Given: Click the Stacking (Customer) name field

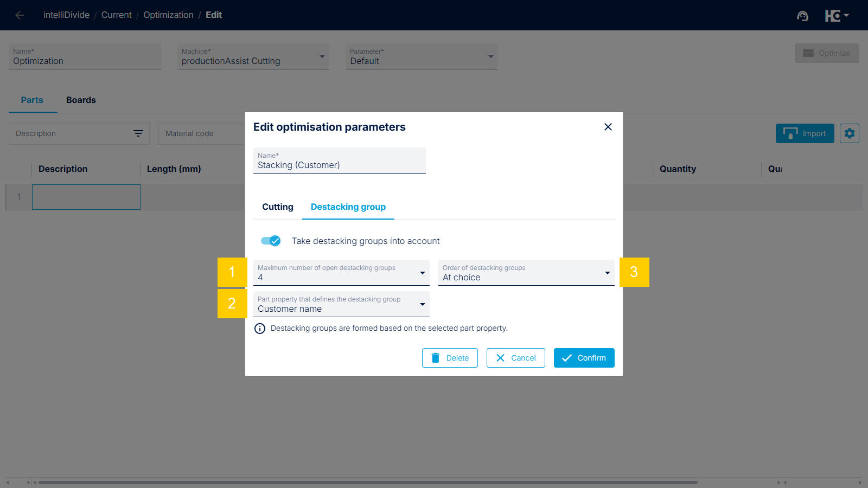Looking at the screenshot, I should coord(340,160).
